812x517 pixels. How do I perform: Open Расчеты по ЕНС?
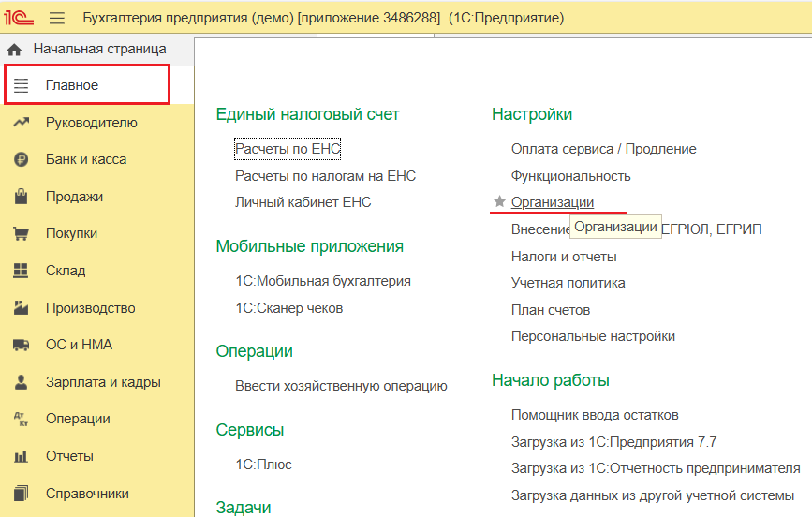(x=288, y=149)
